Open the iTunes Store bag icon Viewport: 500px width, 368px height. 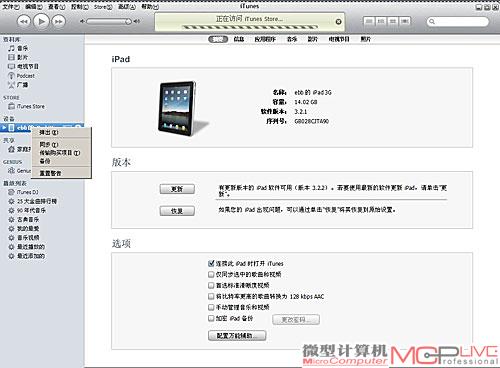(11, 106)
